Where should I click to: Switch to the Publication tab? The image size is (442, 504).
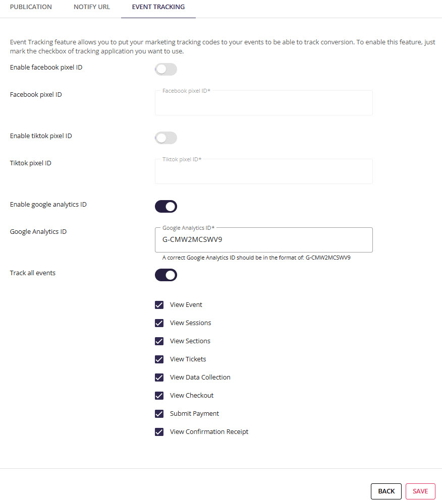click(31, 7)
